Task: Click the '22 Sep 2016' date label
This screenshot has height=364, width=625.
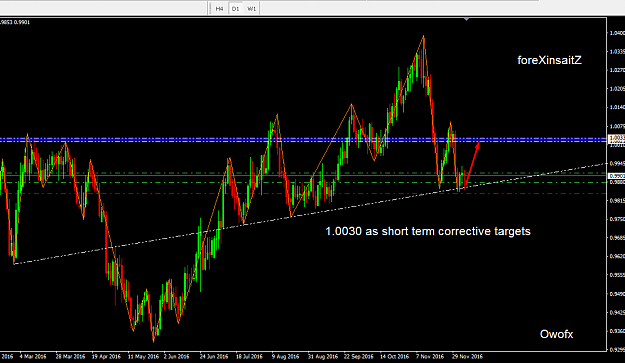Action: coord(359,356)
